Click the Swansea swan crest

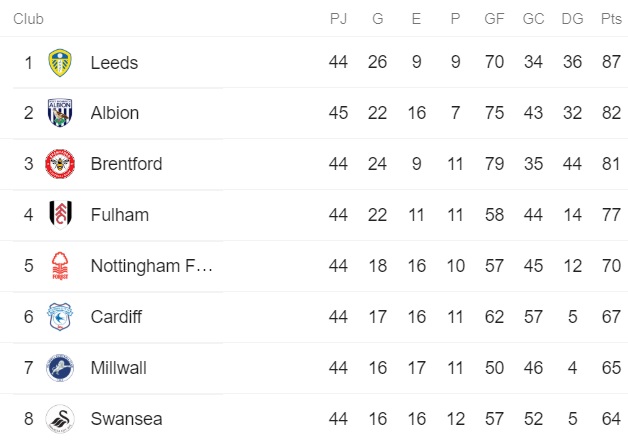click(x=60, y=419)
